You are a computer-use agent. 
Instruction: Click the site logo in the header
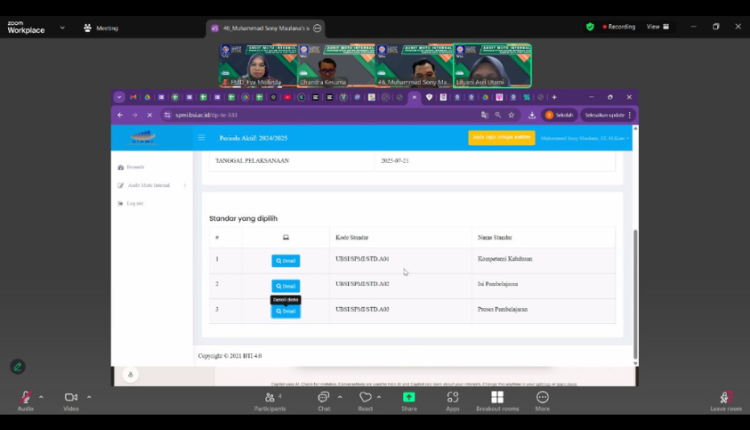point(143,138)
